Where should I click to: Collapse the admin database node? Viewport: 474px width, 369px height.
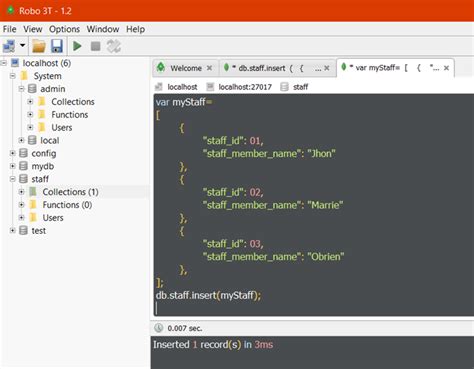pyautogui.click(x=22, y=89)
